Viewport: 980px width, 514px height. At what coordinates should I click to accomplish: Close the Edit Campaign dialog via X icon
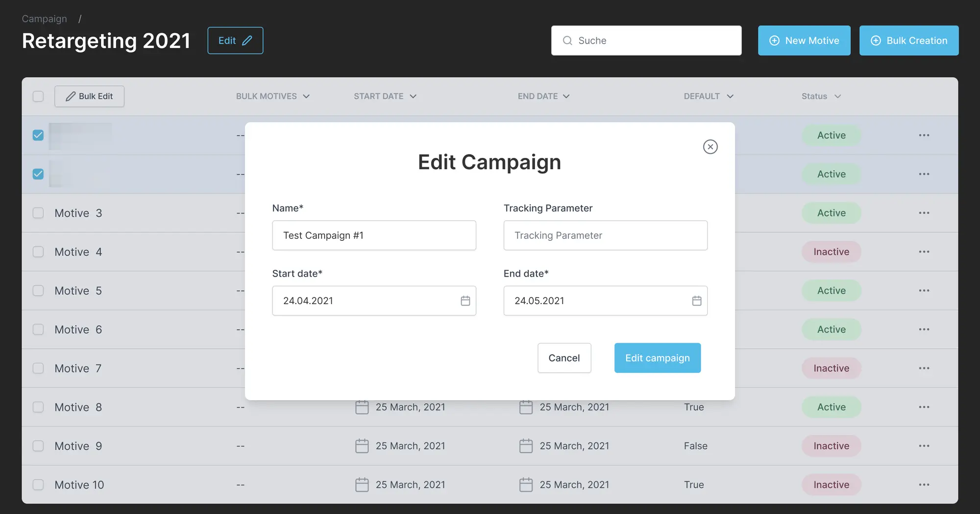[x=710, y=147]
